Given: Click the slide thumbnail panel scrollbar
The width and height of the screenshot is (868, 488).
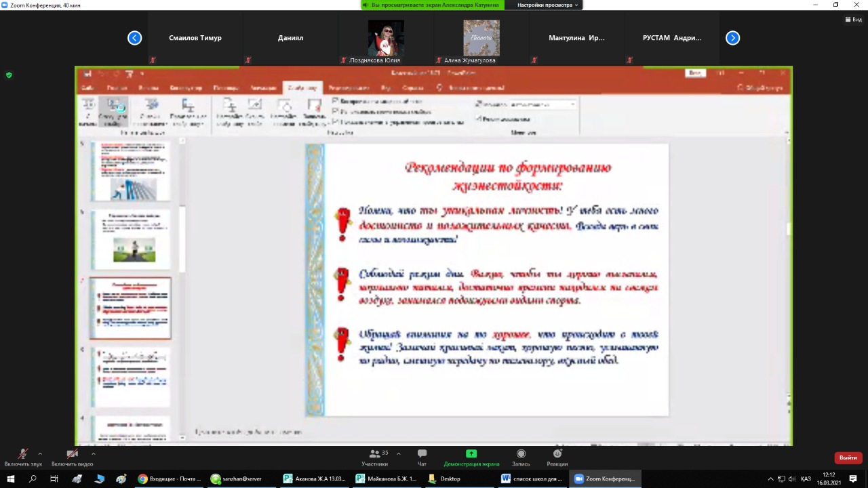Looking at the screenshot, I should tap(182, 241).
